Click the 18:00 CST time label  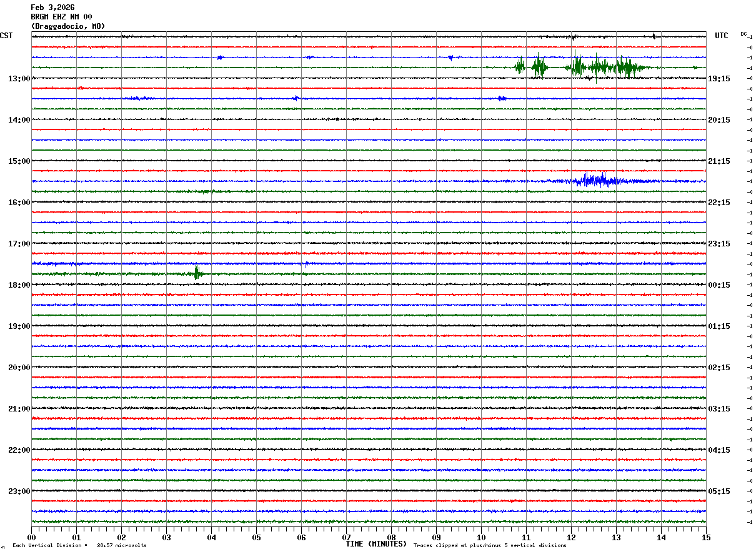(19, 285)
